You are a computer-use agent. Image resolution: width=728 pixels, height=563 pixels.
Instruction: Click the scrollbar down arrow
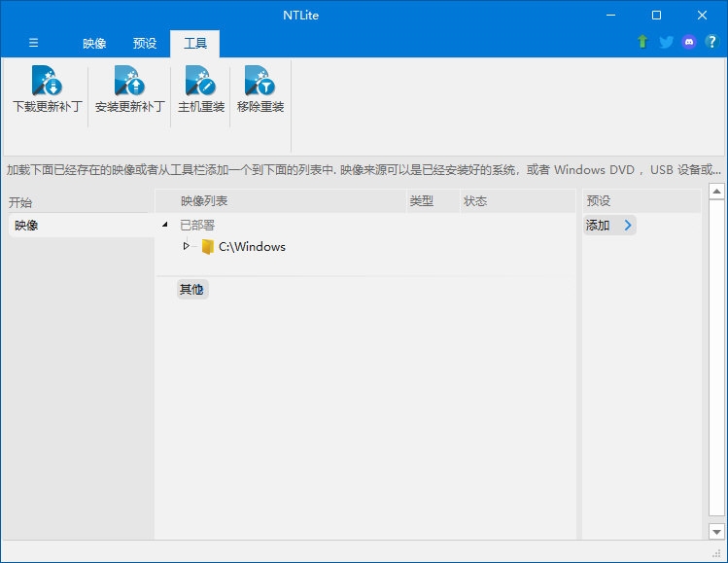pos(716,532)
